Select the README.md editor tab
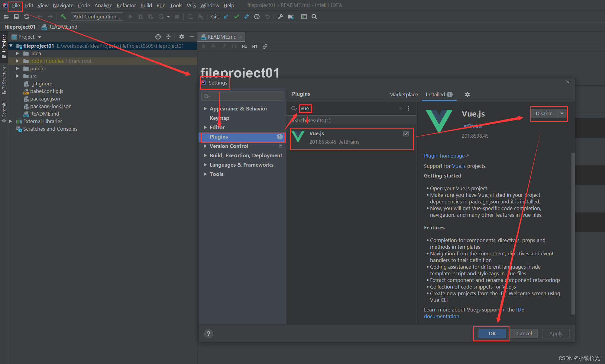Screen dimensions: 605x364 point(221,37)
